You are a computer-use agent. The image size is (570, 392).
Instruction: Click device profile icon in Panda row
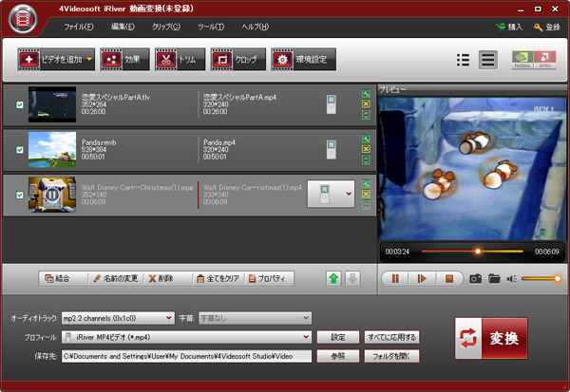pos(332,149)
